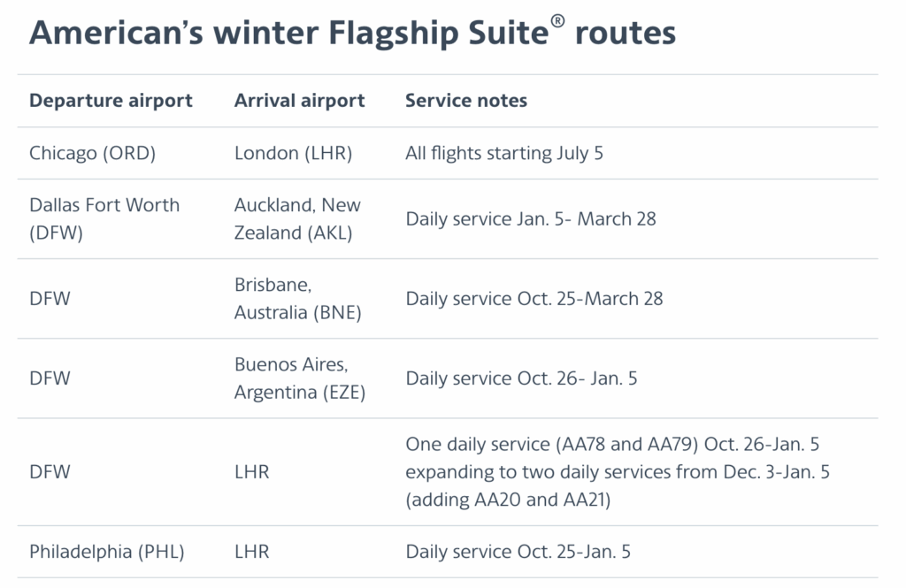Click "Daily service Oct. 25-Jan. 5" note

[518, 552]
